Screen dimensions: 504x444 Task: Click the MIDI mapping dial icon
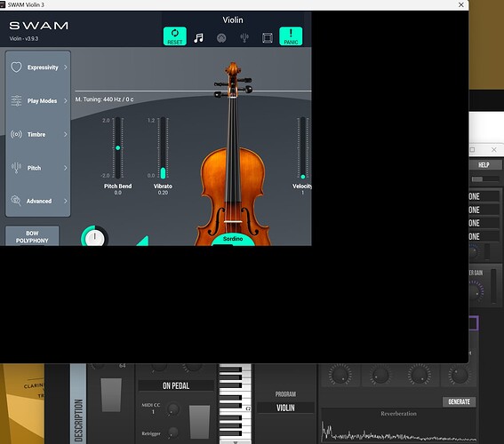(x=221, y=38)
